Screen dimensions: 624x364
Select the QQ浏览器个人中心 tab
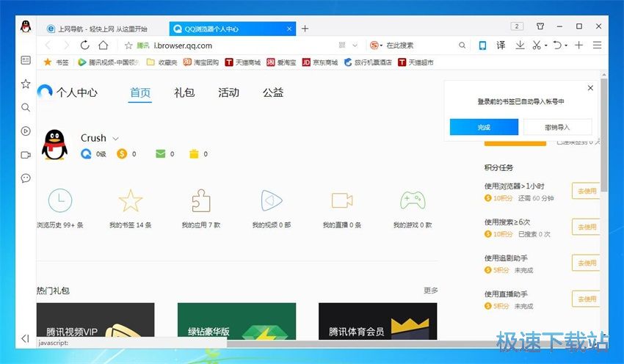coord(233,29)
